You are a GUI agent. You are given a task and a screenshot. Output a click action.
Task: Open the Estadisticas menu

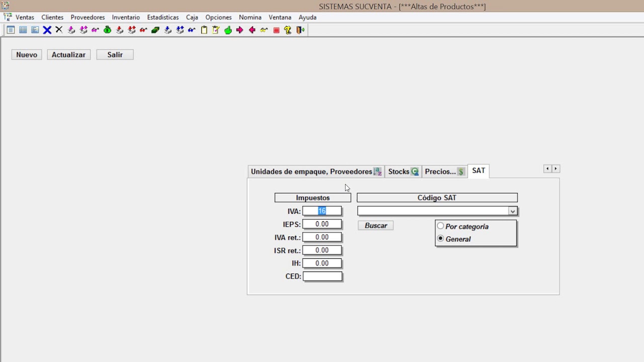tap(163, 17)
